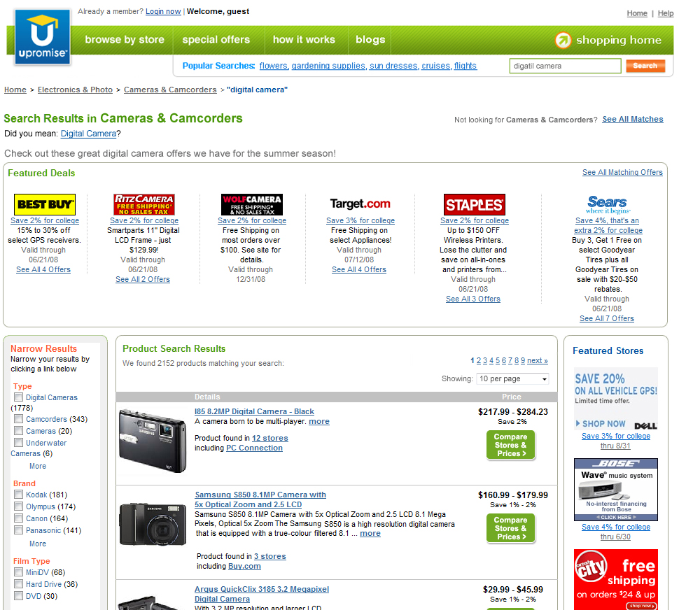Click the Help link in header

tap(666, 13)
